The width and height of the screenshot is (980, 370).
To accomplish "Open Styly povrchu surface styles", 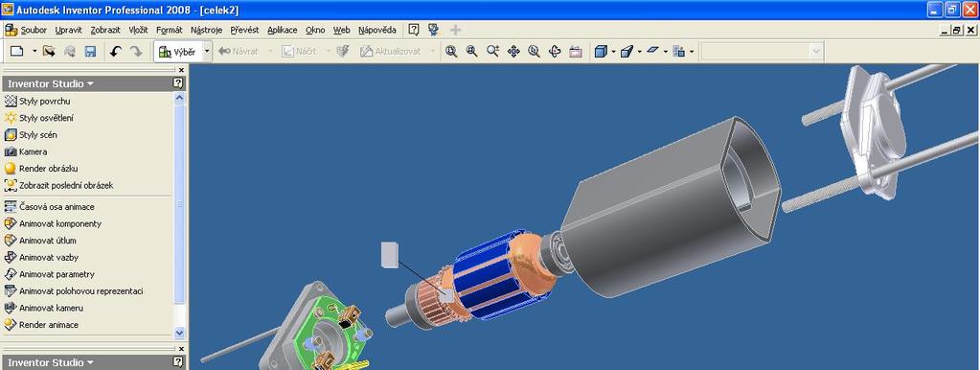I will click(37, 102).
